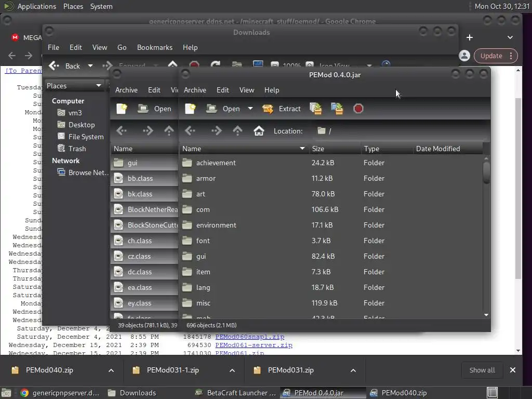Sort by the Name column header arrow
The image size is (532, 399).
[302, 149]
